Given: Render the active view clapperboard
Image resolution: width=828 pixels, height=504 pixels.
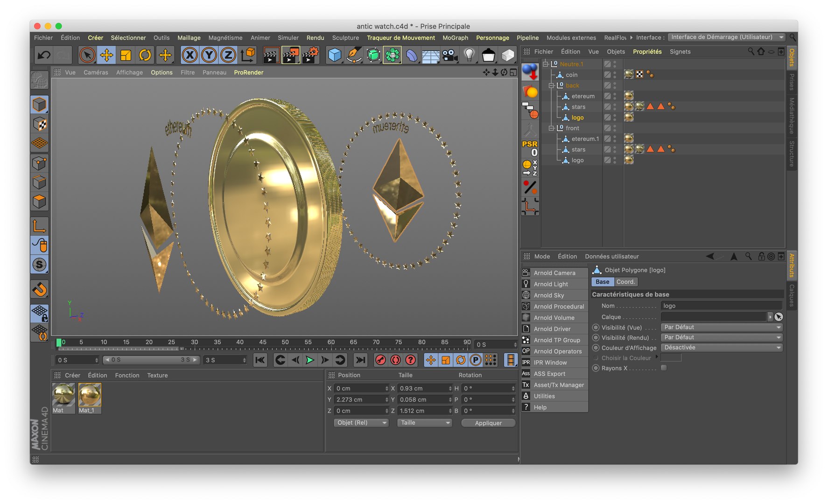Looking at the screenshot, I should (270, 55).
